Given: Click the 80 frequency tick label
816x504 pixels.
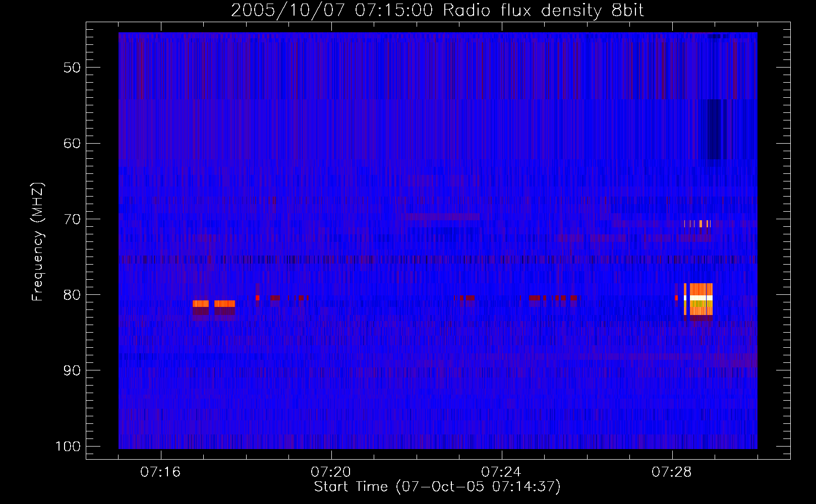Looking at the screenshot, I should pyautogui.click(x=72, y=295).
